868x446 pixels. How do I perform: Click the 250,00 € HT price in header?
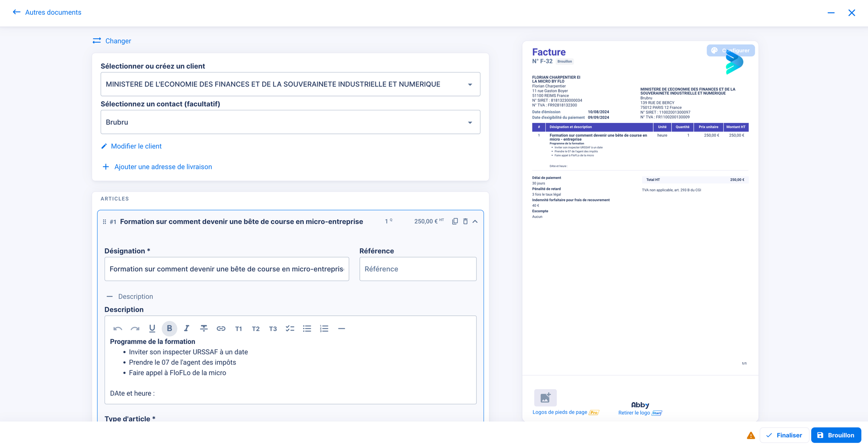429,221
